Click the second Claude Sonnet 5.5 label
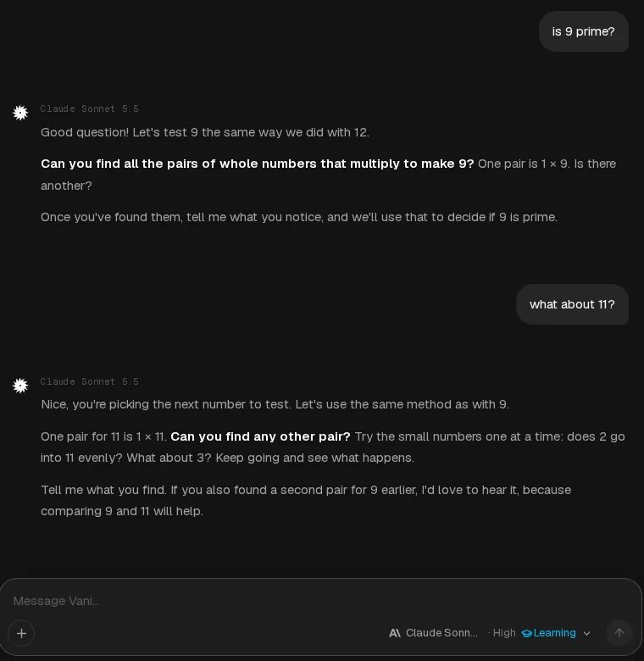The image size is (644, 661). pyautogui.click(x=89, y=381)
